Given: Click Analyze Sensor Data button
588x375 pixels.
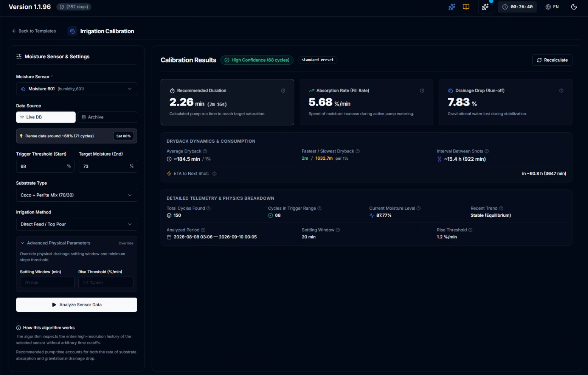Looking at the screenshot, I should [76, 305].
